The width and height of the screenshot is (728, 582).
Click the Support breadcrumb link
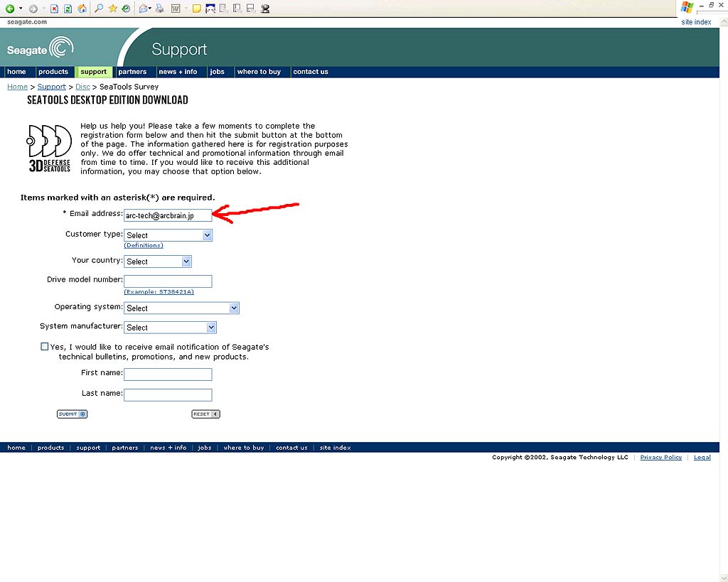click(51, 87)
